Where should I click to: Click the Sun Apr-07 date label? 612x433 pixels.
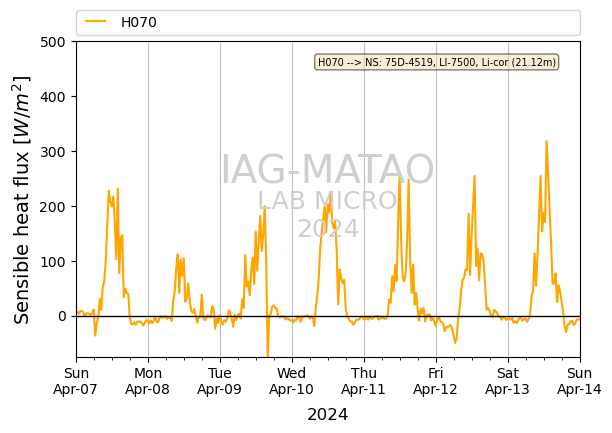pyautogui.click(x=76, y=381)
